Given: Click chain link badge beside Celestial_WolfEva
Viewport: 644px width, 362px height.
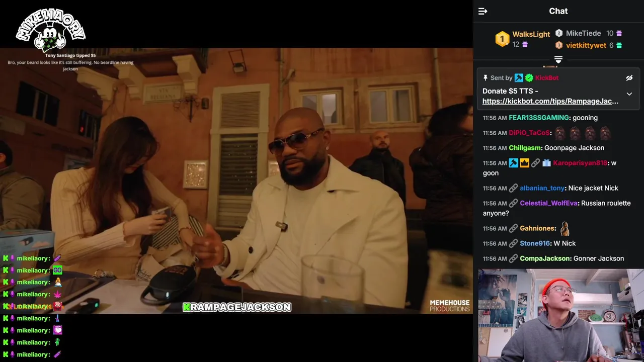Looking at the screenshot, I should [513, 203].
